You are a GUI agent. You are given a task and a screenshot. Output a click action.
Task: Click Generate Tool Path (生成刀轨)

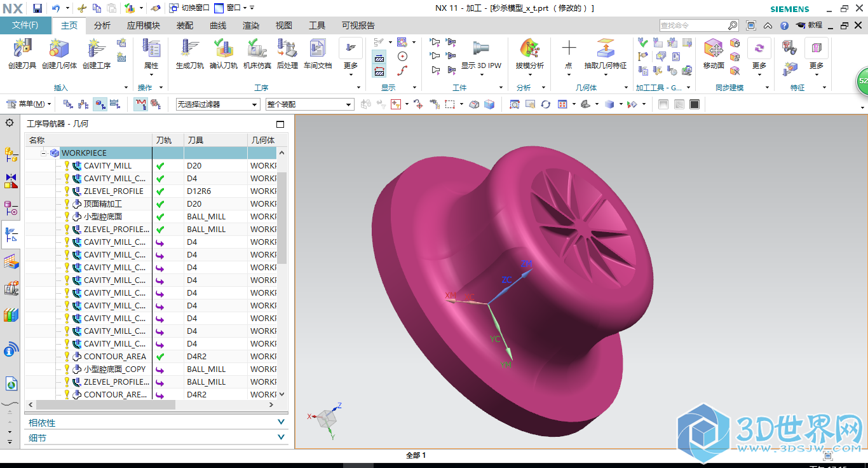point(189,53)
